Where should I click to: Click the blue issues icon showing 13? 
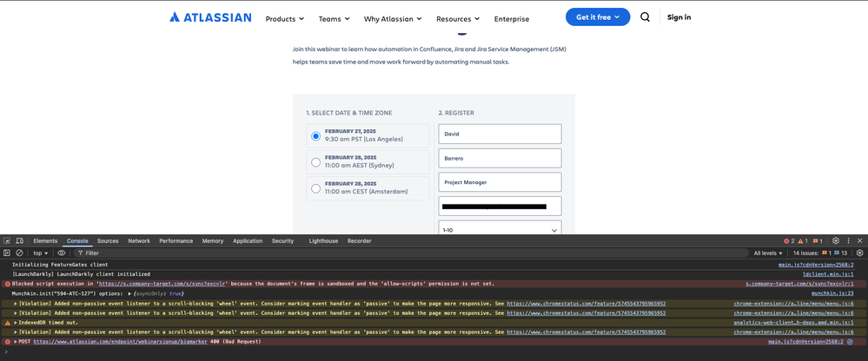[837, 253]
